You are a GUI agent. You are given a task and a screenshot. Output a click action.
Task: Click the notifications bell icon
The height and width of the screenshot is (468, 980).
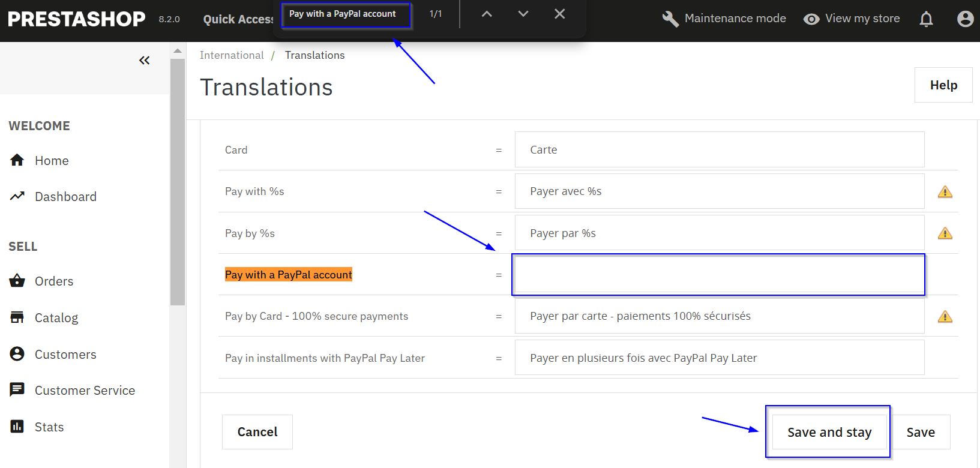(x=926, y=19)
